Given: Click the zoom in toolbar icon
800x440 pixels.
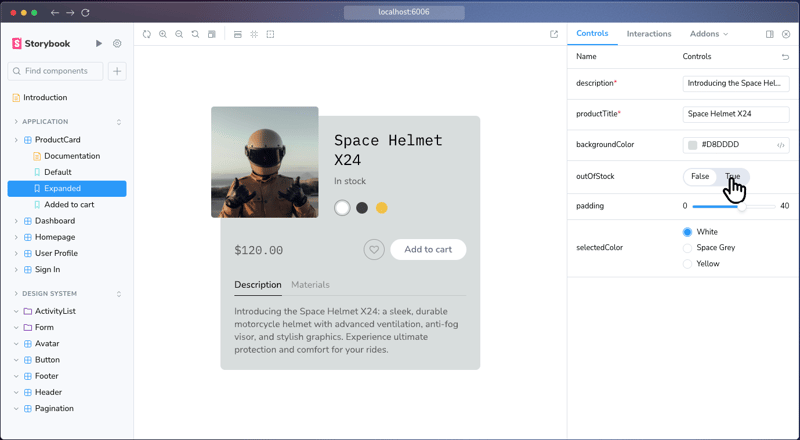Looking at the screenshot, I should 163,34.
